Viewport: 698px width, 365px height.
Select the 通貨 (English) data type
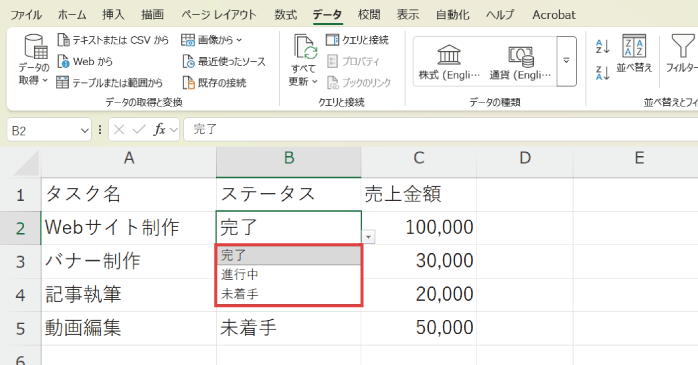pyautogui.click(x=520, y=62)
